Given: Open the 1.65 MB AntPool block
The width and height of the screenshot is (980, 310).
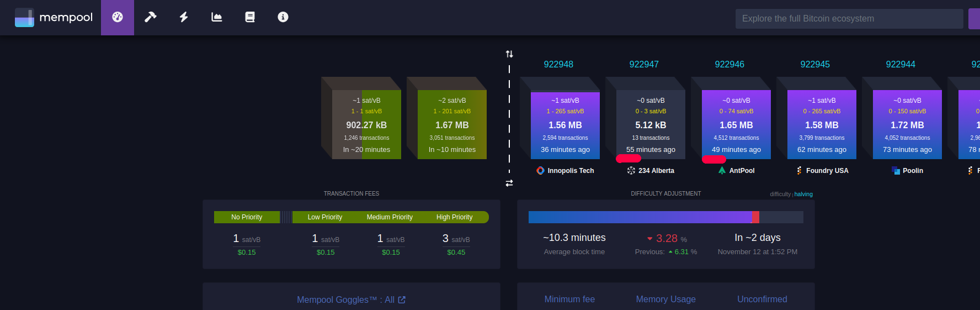Looking at the screenshot, I should (736, 125).
